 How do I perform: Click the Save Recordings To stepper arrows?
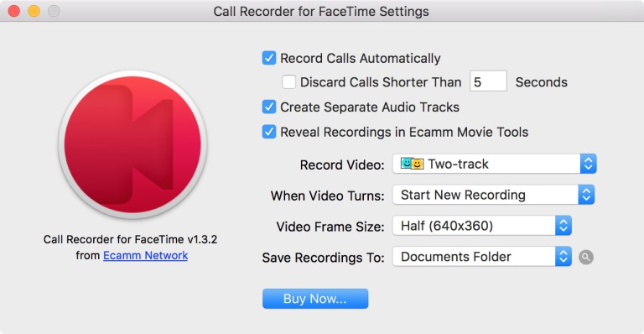pos(563,257)
